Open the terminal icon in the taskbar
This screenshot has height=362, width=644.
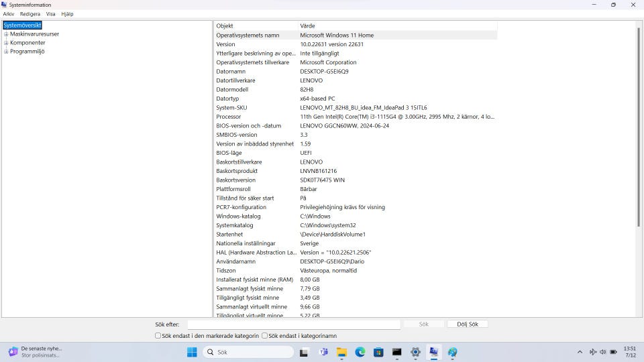click(x=397, y=352)
